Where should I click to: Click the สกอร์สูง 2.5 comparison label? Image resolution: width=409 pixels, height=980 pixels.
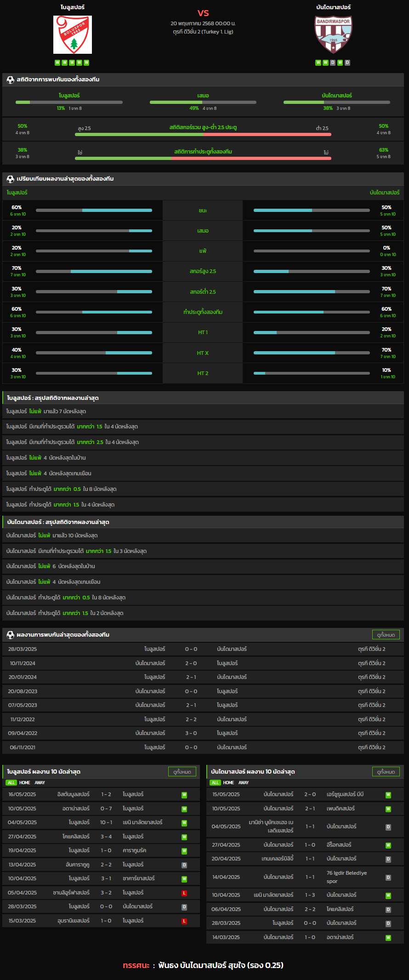(x=203, y=271)
